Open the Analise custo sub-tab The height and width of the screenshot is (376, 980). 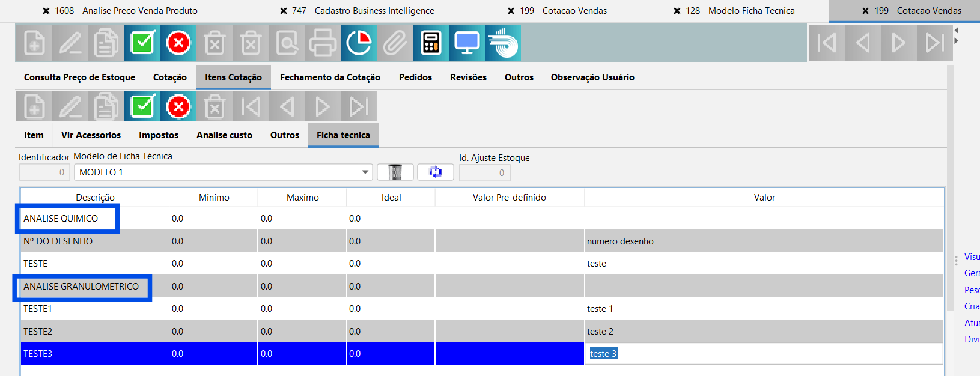224,135
